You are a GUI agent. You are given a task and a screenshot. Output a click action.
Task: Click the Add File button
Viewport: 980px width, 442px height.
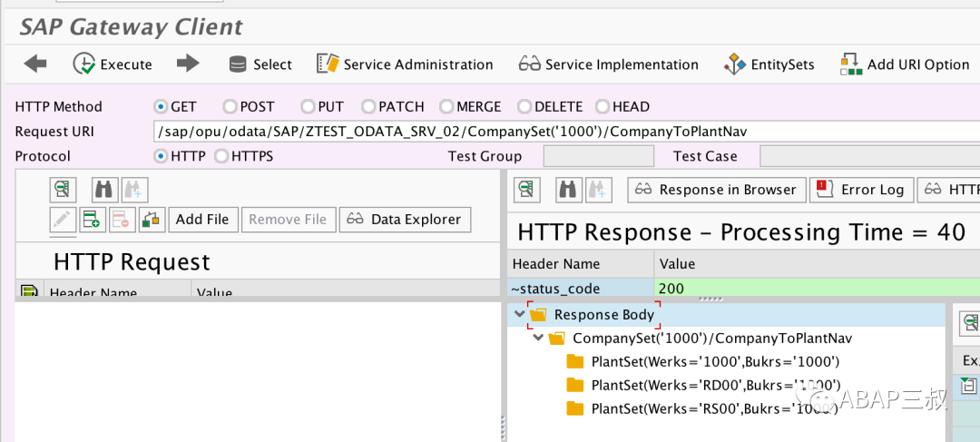tap(202, 220)
